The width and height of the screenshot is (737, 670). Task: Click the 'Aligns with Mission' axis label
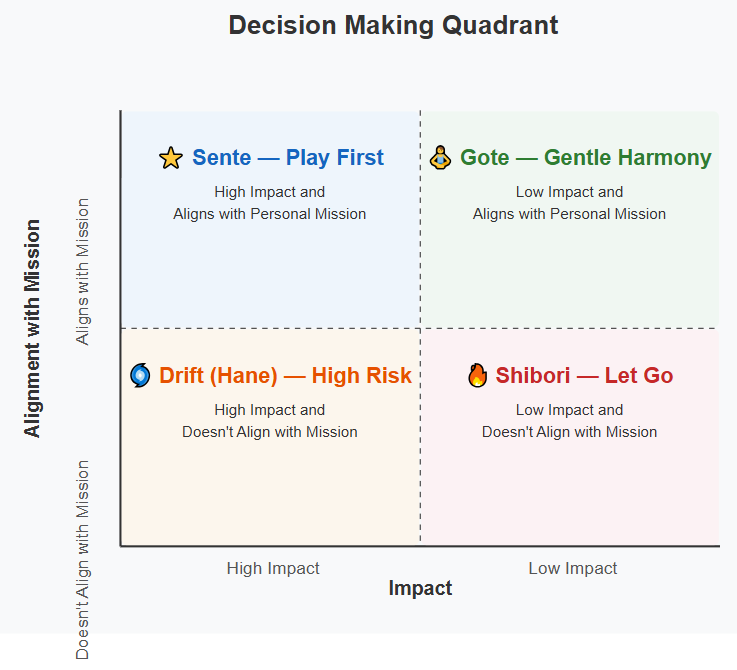pyautogui.click(x=83, y=271)
